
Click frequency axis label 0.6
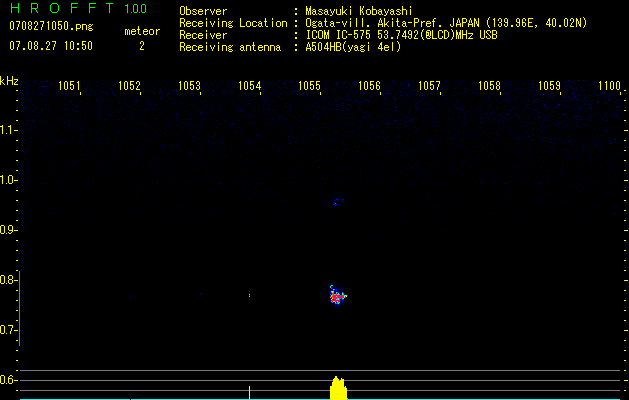point(8,380)
